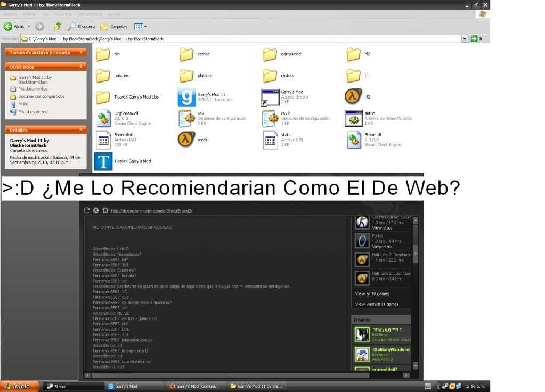Click the ES language indicator in tray
This screenshot has height=392, width=545.
click(x=427, y=386)
